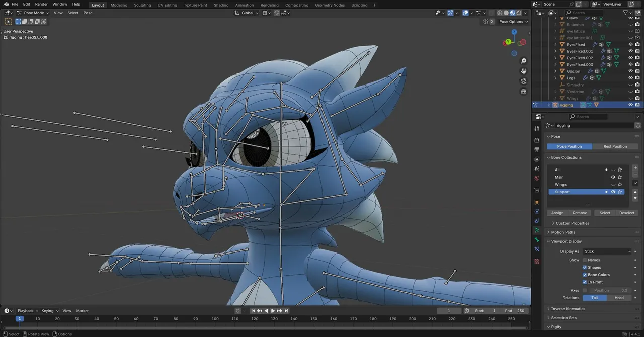Open the Tool properties tab icon

(x=537, y=128)
